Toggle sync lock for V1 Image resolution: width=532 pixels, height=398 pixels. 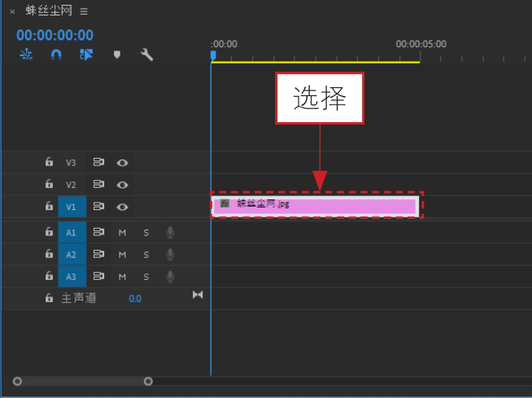(x=98, y=207)
